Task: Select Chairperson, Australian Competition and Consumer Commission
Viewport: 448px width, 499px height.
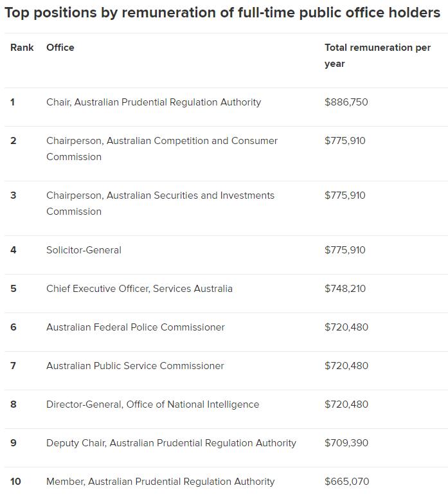Action: (x=162, y=149)
